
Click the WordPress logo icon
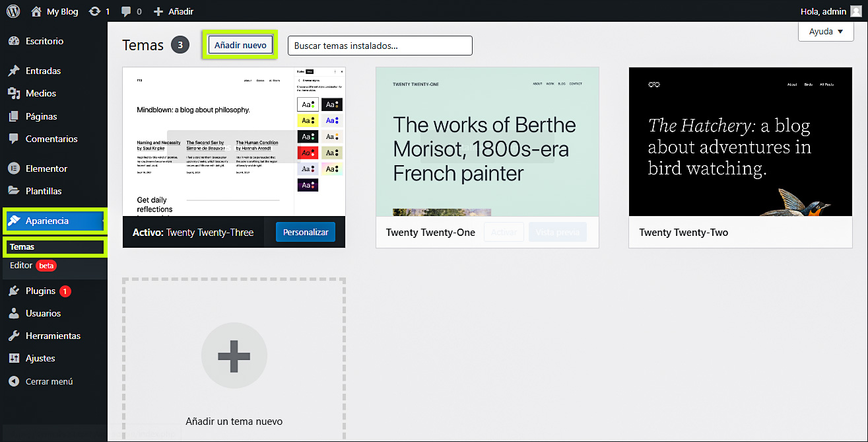point(13,11)
